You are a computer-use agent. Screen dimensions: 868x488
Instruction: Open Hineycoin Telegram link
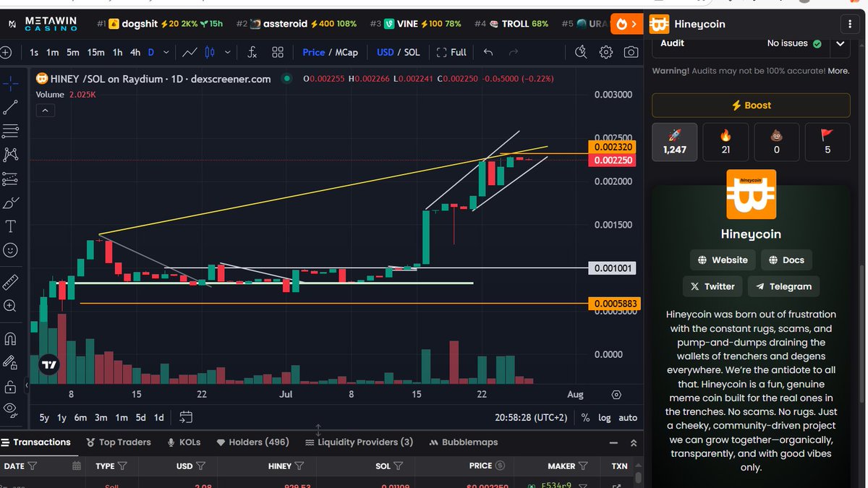point(783,286)
